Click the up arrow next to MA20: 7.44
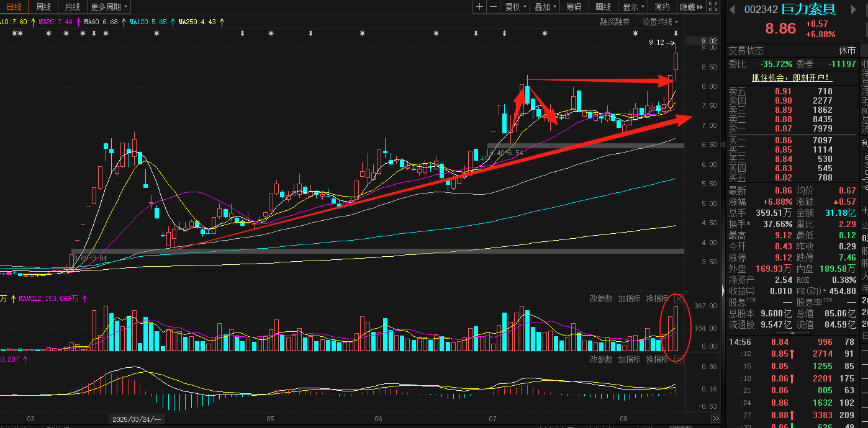The height and width of the screenshot is (428, 868). pos(78,22)
